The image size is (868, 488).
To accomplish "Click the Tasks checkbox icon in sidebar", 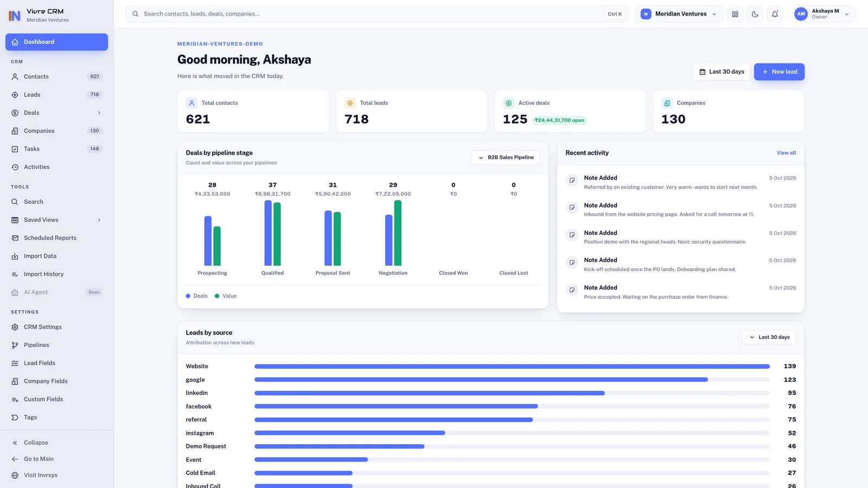I will coord(15,149).
